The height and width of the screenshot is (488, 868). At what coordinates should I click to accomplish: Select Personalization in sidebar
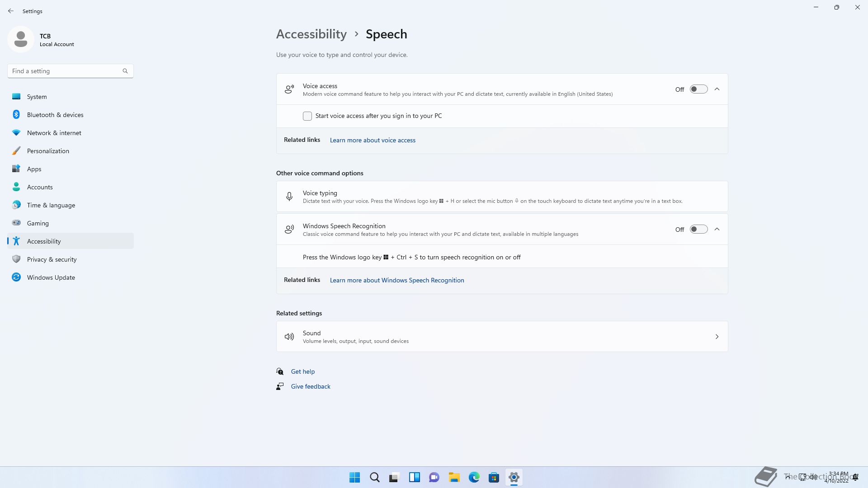[x=71, y=151]
